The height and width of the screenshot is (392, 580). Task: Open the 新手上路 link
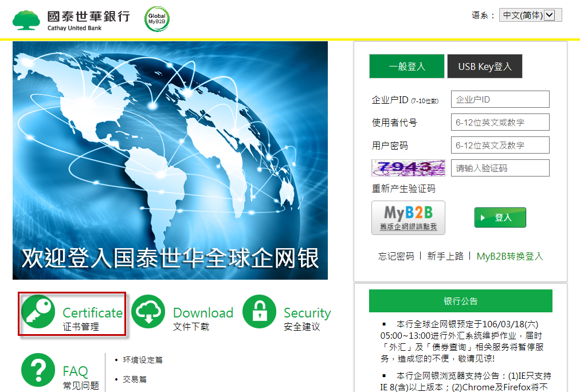pos(445,256)
